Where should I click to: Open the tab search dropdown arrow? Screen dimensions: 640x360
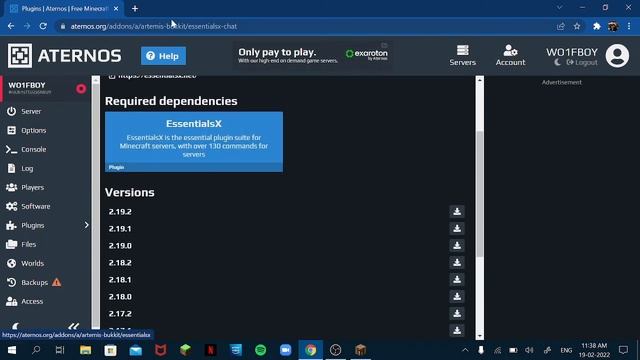coord(559,7)
